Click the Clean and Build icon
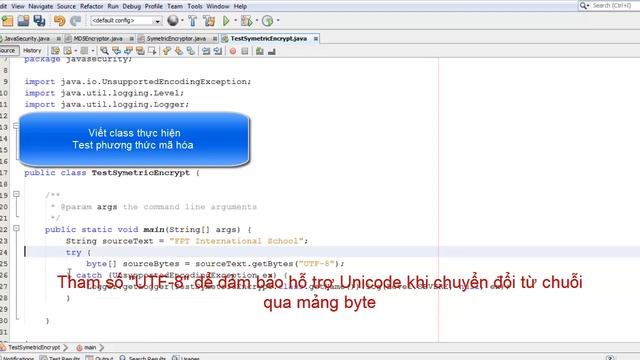640x360 pixels. [209, 20]
